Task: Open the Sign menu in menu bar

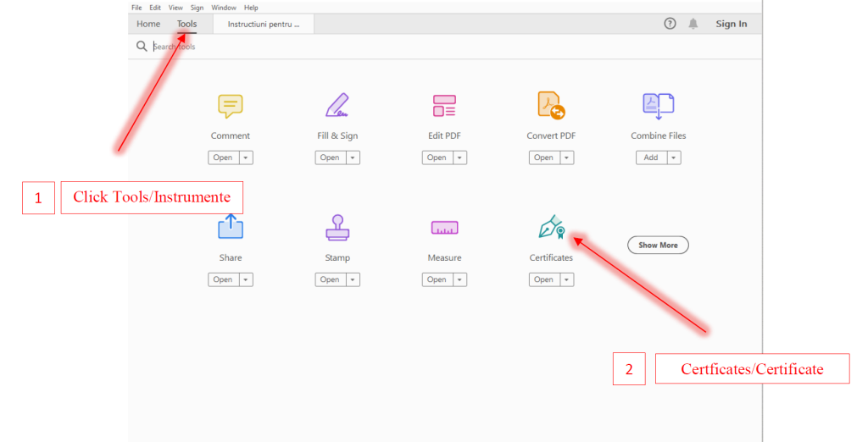Action: coord(197,8)
